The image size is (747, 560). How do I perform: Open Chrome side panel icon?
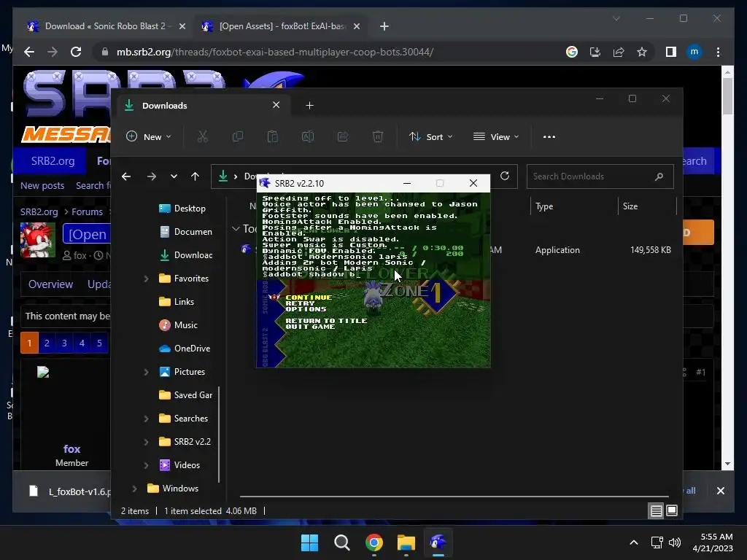click(x=671, y=52)
